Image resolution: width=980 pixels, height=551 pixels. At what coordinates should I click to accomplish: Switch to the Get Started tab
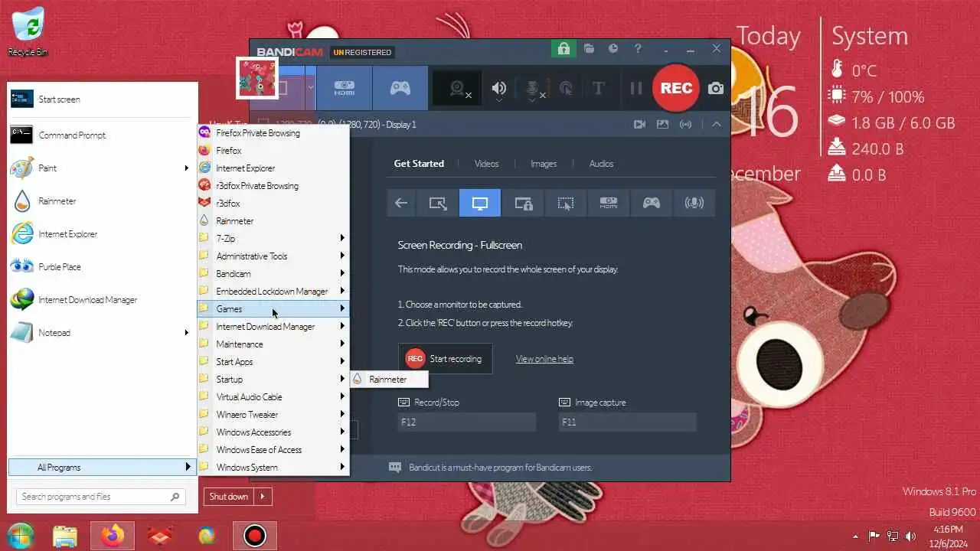tap(419, 164)
